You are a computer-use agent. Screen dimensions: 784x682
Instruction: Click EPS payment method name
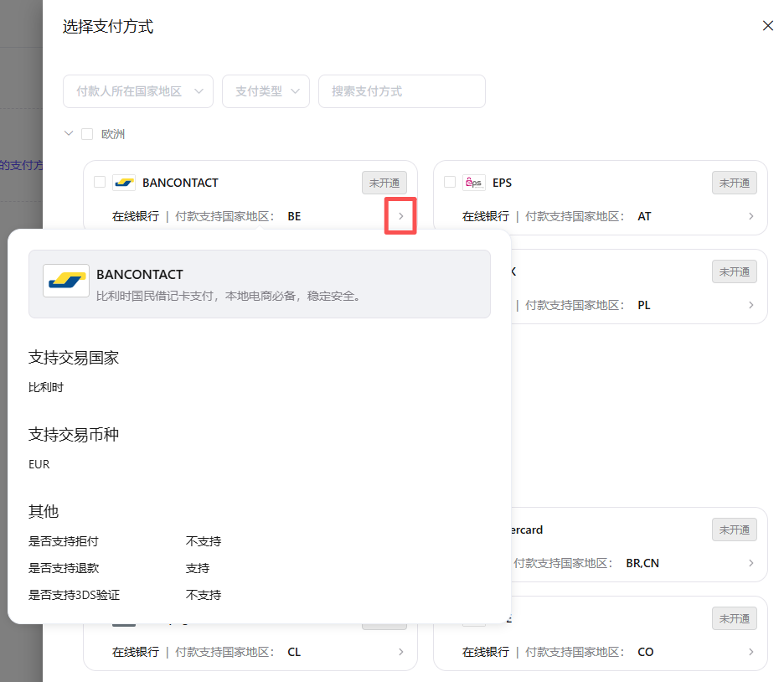[x=502, y=183]
